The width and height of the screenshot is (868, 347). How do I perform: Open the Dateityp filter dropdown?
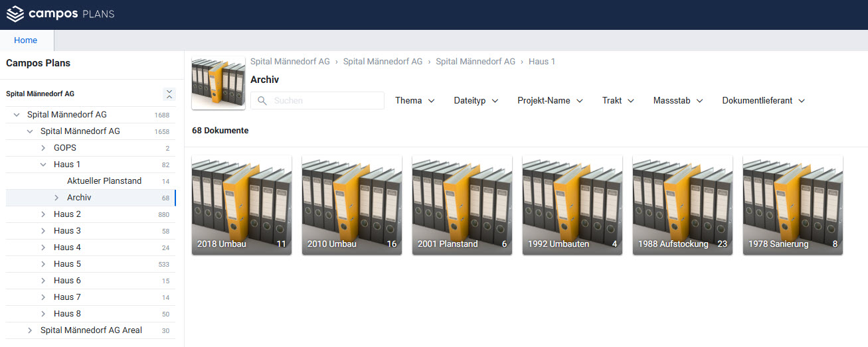[476, 101]
